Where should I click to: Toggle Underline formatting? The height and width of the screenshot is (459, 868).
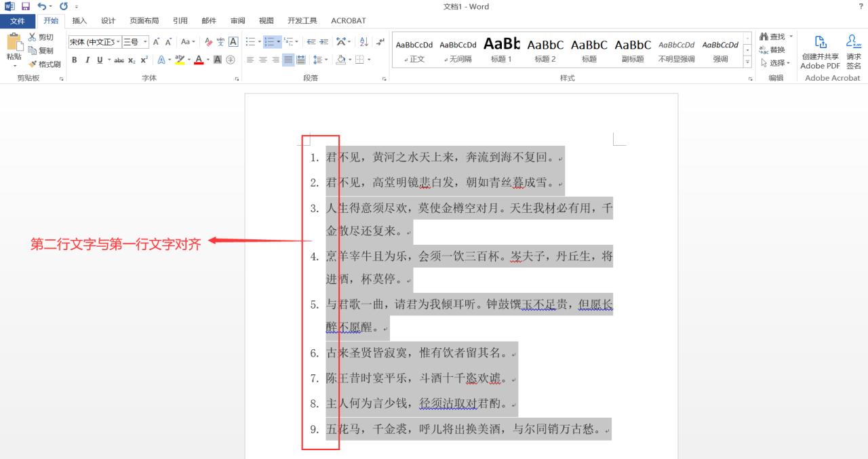coord(100,60)
